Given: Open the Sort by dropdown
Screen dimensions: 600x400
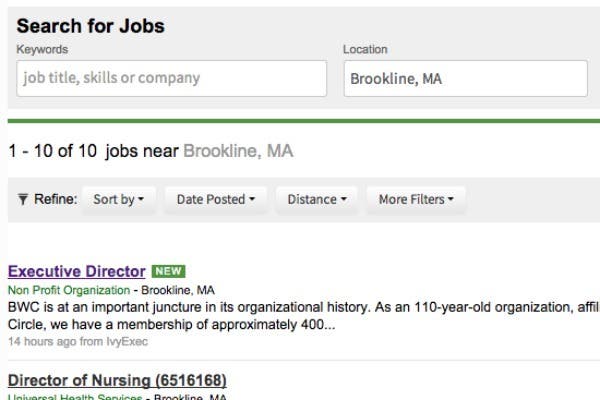Looking at the screenshot, I should 118,199.
